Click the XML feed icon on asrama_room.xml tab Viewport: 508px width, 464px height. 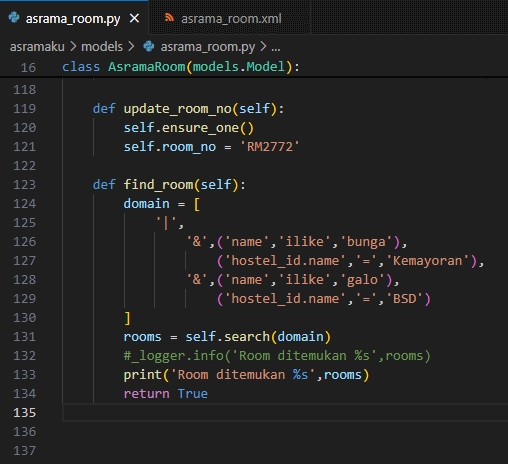point(169,18)
